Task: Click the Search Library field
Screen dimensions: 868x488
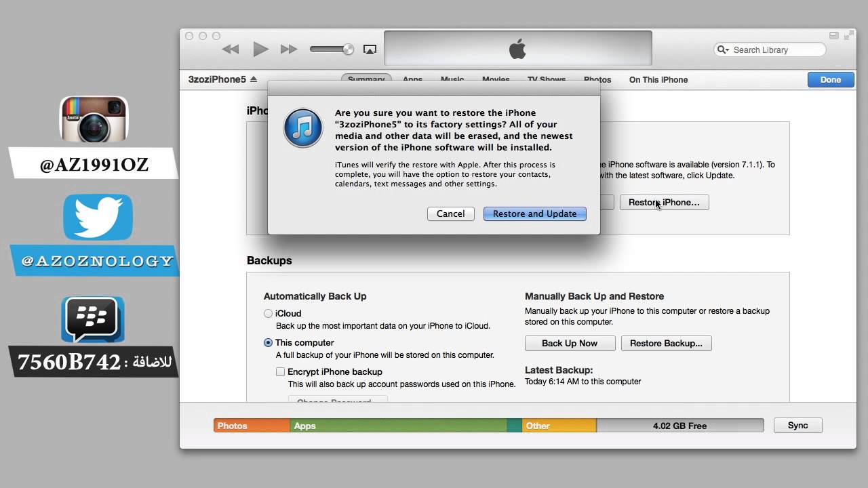Action: pos(771,49)
